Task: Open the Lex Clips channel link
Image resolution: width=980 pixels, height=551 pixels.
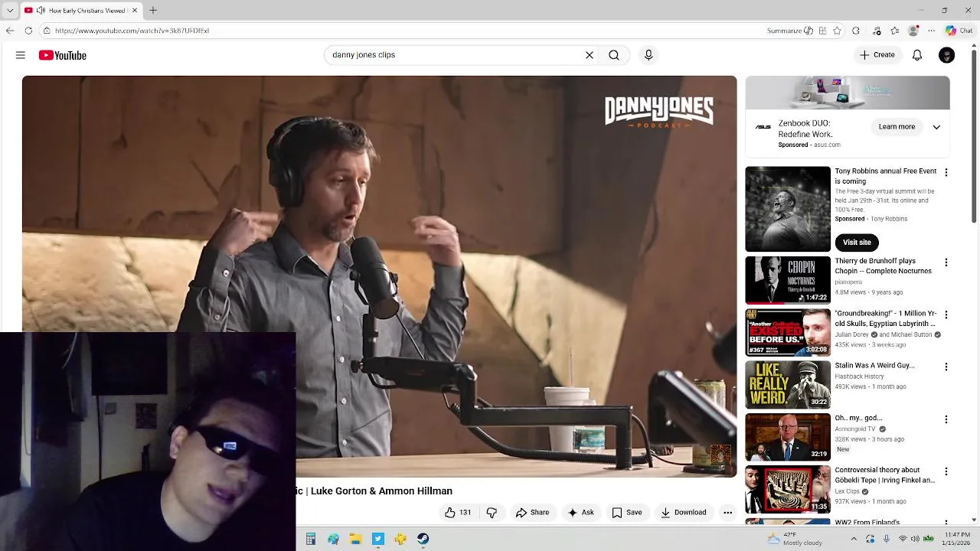Action: (847, 491)
